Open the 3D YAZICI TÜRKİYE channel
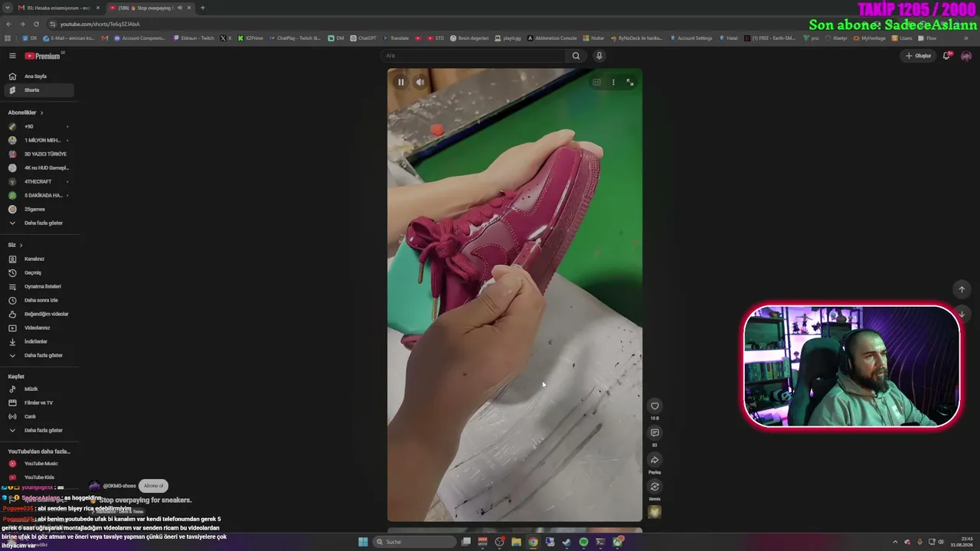 [x=38, y=154]
